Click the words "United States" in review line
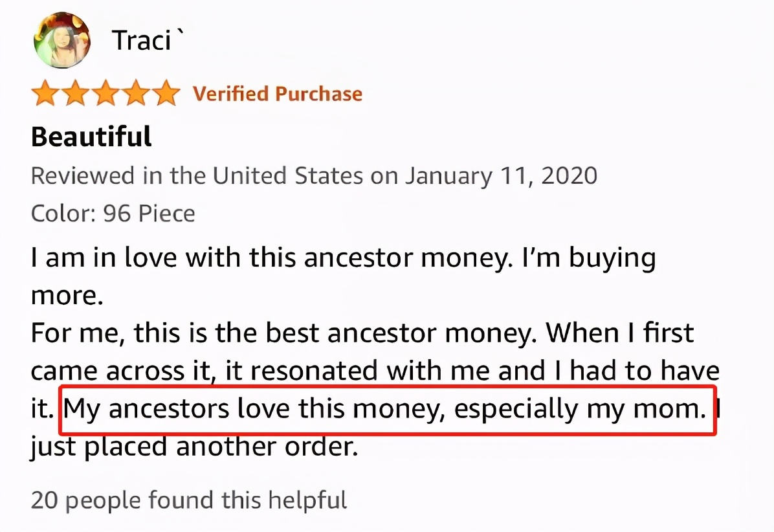 (x=289, y=176)
